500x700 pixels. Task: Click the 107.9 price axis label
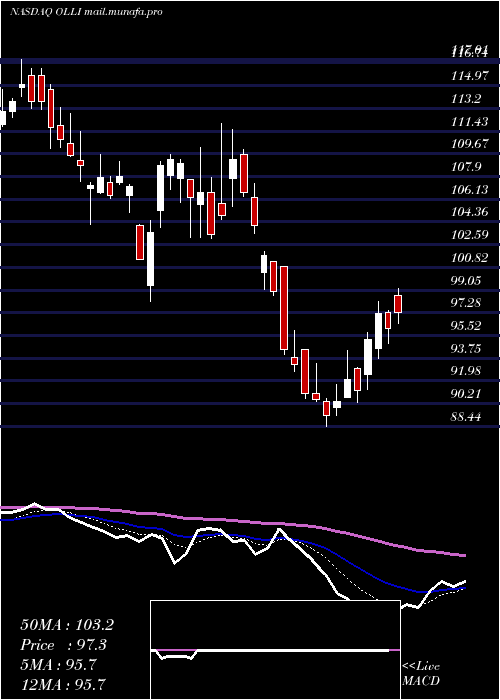tap(466, 167)
